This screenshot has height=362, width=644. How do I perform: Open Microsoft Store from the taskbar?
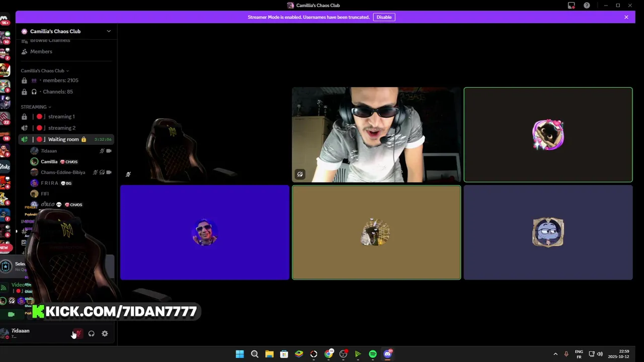point(284,354)
